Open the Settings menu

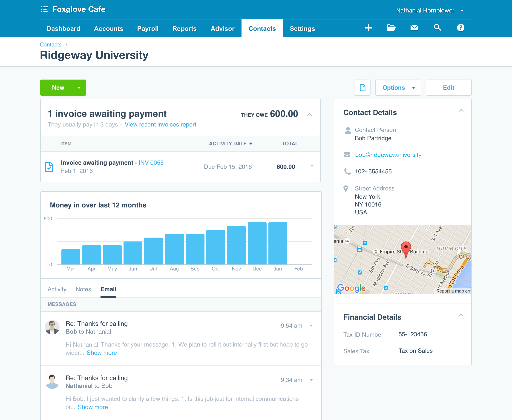302,29
